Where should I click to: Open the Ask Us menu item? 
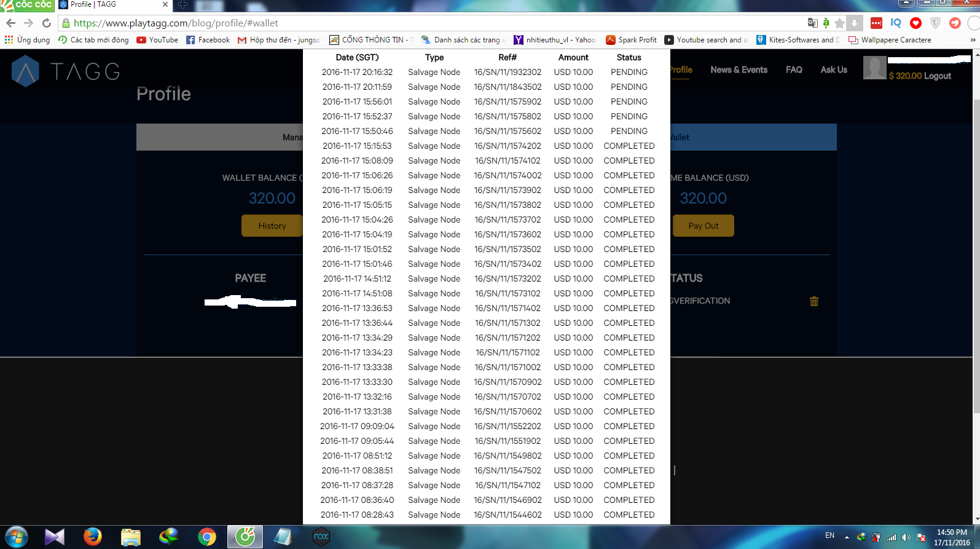pyautogui.click(x=834, y=69)
